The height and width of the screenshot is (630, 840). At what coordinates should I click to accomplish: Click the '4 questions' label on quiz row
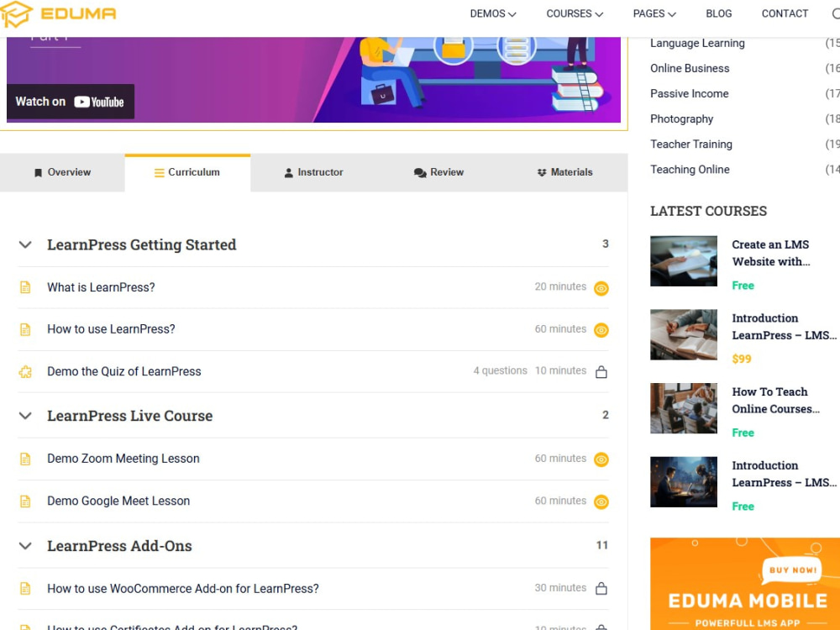pyautogui.click(x=500, y=370)
